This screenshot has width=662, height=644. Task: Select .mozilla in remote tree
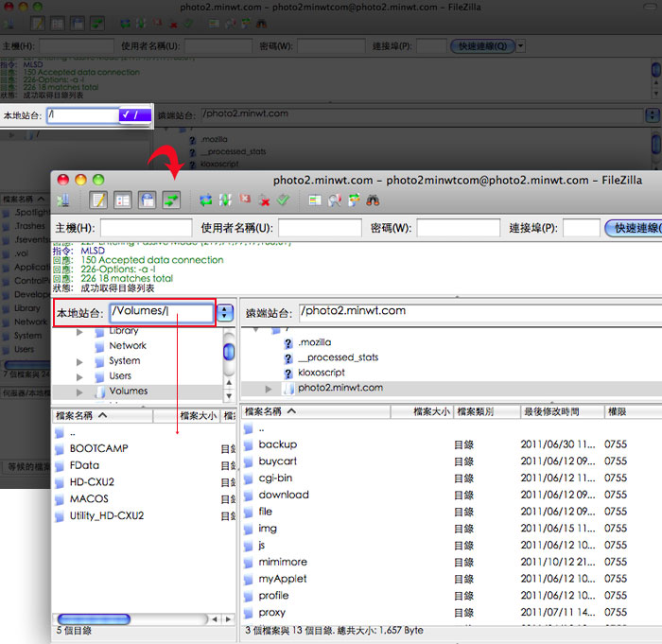click(315, 342)
